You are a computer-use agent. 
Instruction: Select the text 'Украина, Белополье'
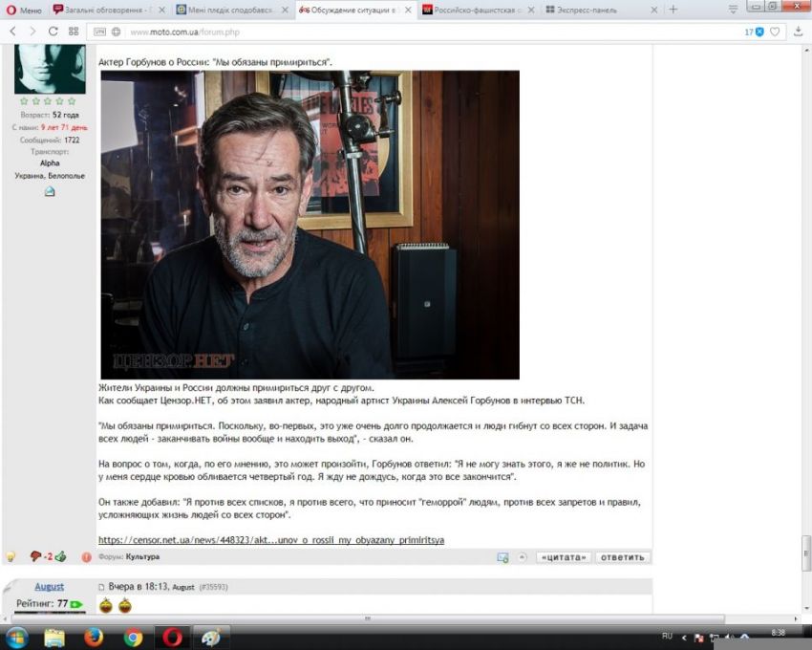click(x=50, y=176)
